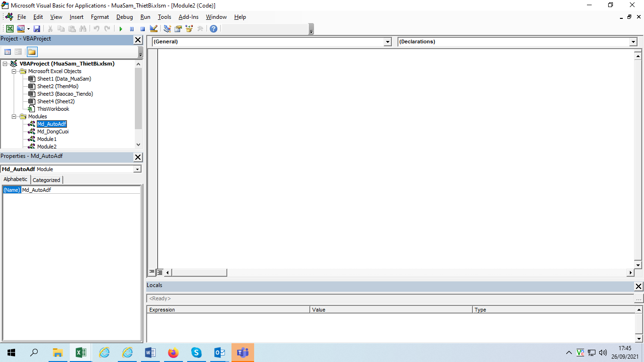Open Windows Start menu

coord(11,353)
